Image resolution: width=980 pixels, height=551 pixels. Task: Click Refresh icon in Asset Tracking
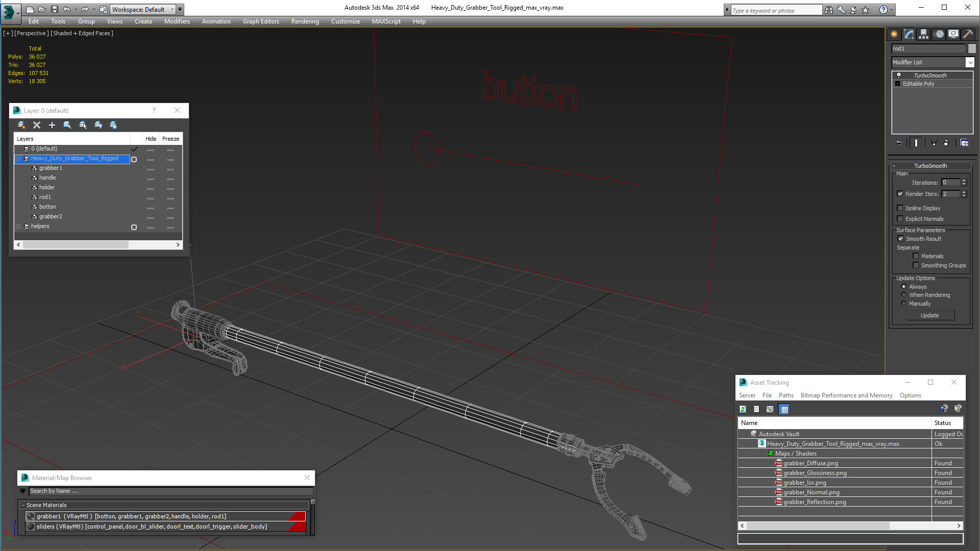coord(743,409)
